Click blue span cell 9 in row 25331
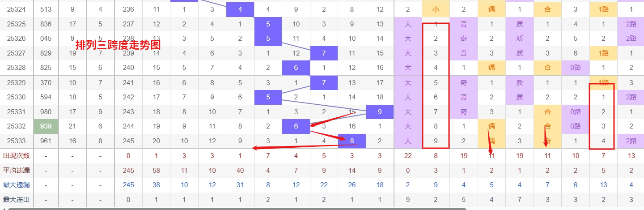 (380, 112)
